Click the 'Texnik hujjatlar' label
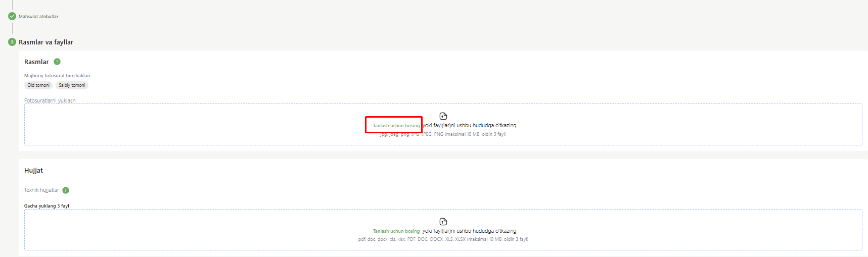 click(41, 190)
